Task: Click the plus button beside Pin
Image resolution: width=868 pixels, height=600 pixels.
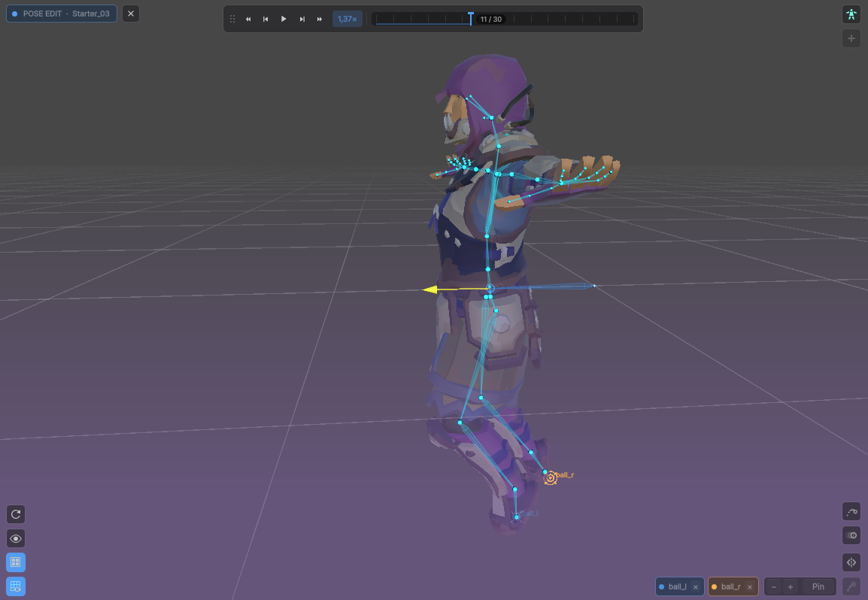Action: [791, 586]
